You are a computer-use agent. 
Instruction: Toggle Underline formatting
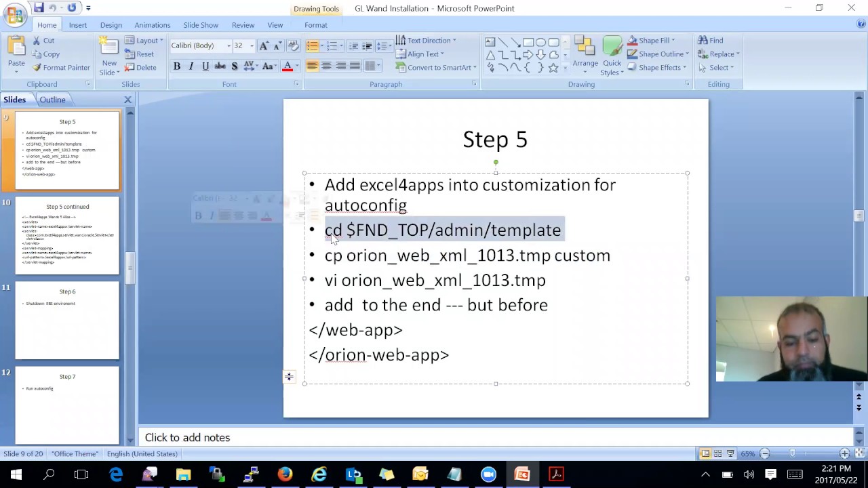[x=205, y=66]
